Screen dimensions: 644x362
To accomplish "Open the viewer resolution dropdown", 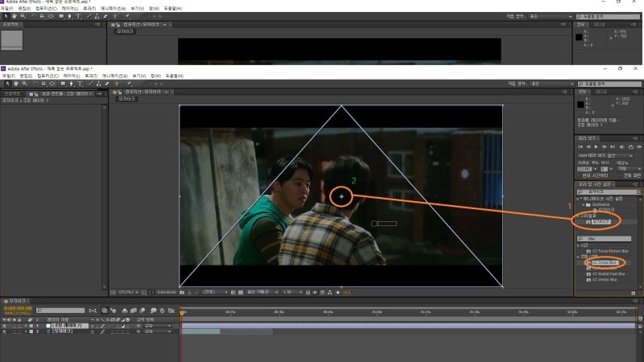I will (x=216, y=292).
